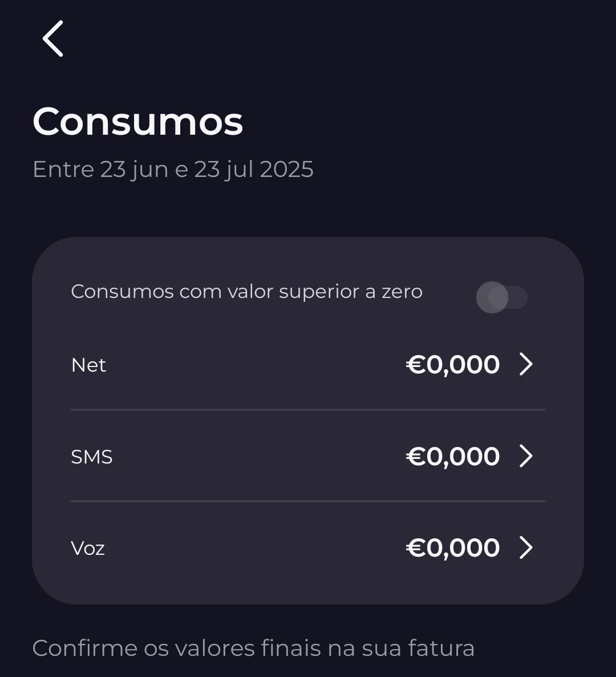
Task: Select the Voz row label
Action: [88, 548]
